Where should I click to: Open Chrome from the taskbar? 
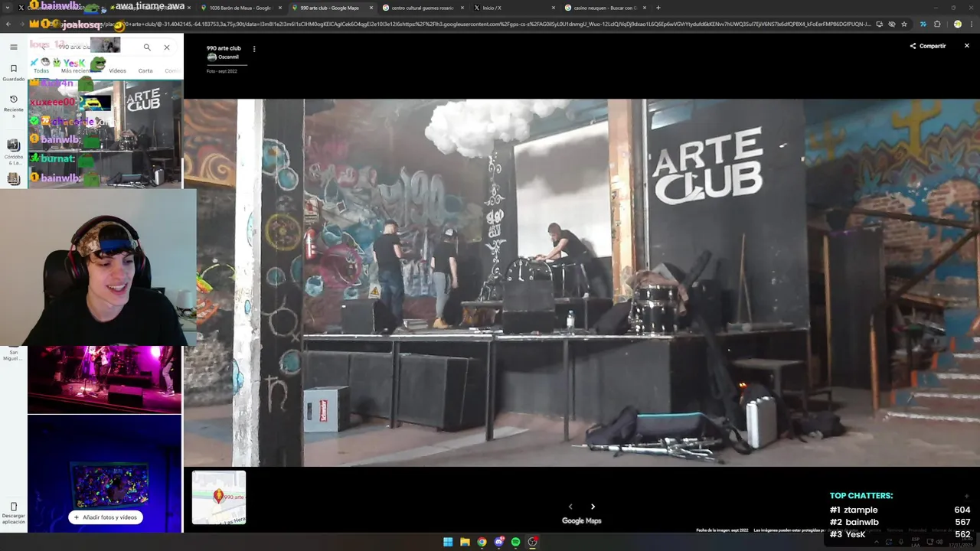(x=482, y=542)
